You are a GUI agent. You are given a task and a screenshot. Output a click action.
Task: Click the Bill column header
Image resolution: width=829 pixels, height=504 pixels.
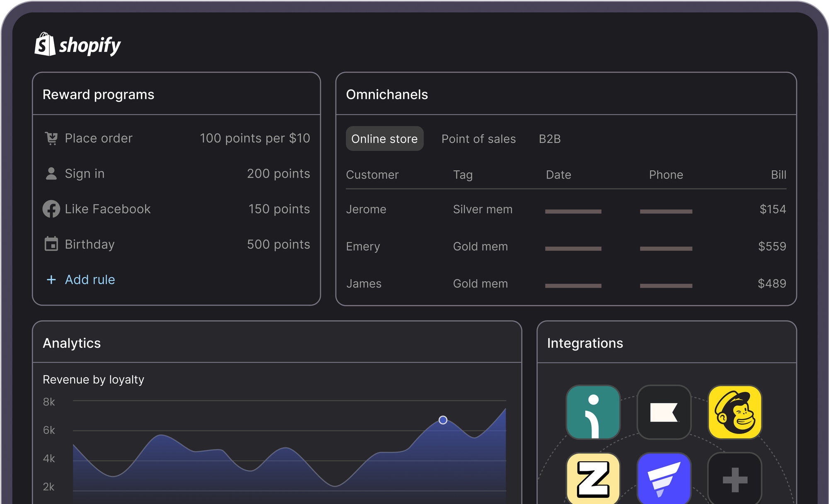point(778,175)
